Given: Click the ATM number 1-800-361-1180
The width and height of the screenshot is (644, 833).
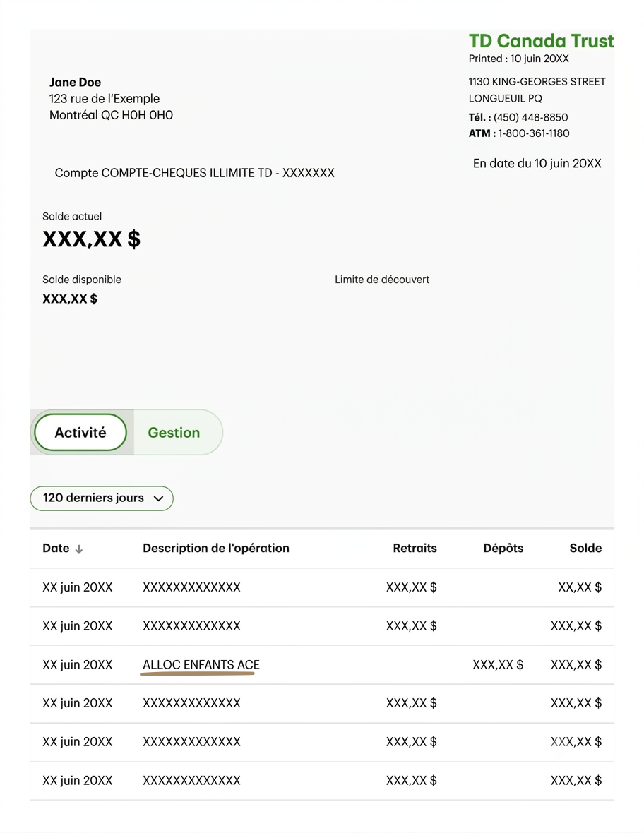Looking at the screenshot, I should pos(533,133).
